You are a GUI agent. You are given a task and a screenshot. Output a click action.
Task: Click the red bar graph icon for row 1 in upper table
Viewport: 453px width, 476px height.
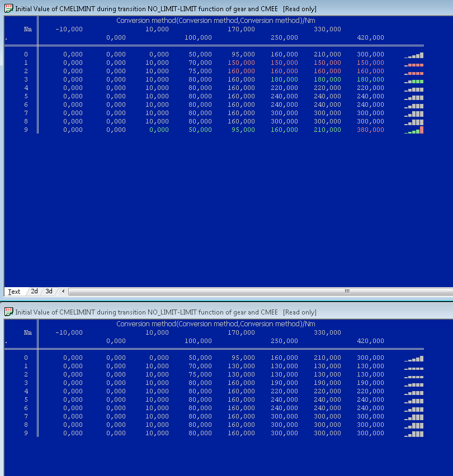pyautogui.click(x=414, y=64)
